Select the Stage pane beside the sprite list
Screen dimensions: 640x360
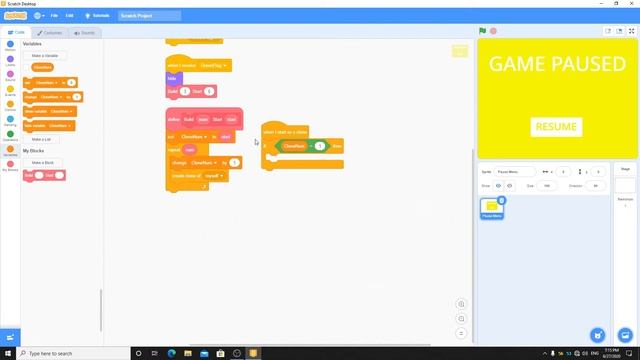[x=625, y=184]
